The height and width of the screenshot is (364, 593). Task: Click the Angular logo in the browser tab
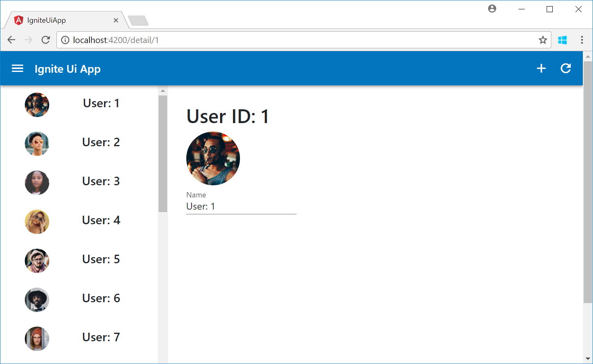point(19,19)
